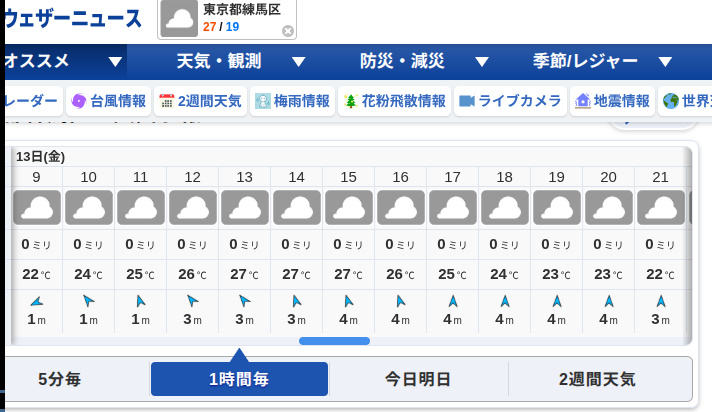Click the earthquake info house icon
The image size is (712, 412).
coord(583,101)
